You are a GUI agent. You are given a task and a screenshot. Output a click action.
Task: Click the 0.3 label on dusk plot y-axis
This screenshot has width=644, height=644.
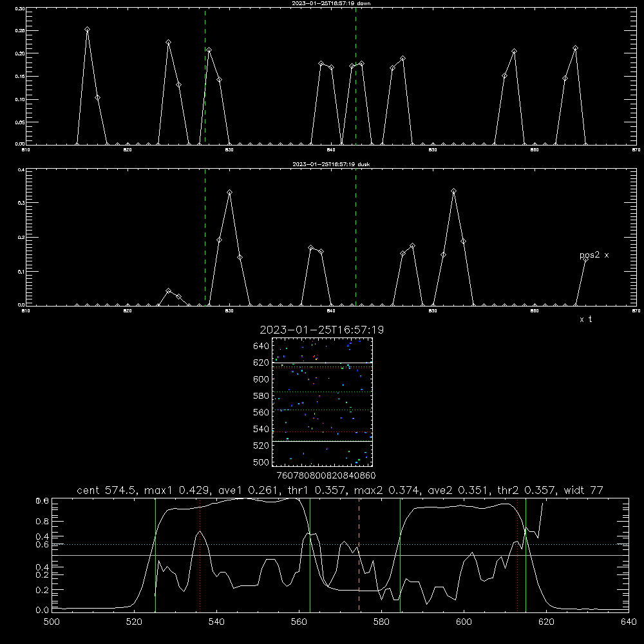point(21,203)
